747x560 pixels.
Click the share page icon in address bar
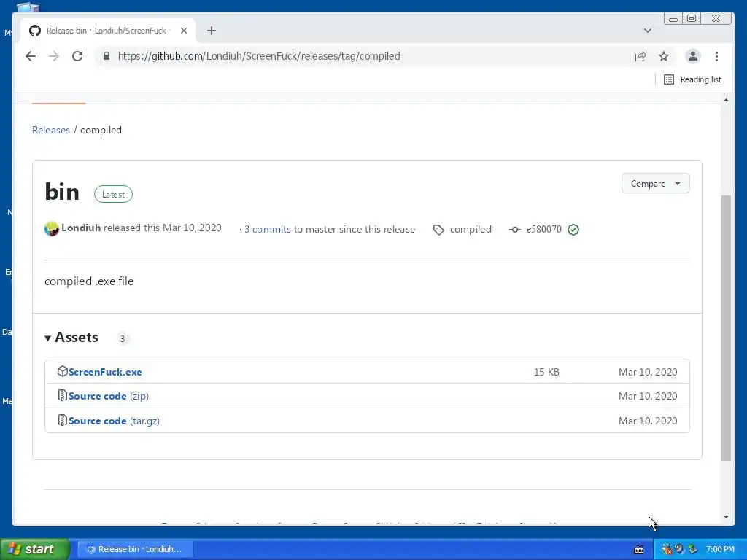[640, 56]
